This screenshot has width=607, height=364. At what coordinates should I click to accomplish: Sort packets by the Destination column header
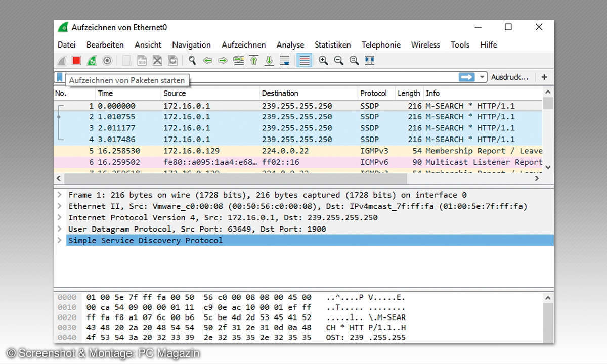(308, 93)
